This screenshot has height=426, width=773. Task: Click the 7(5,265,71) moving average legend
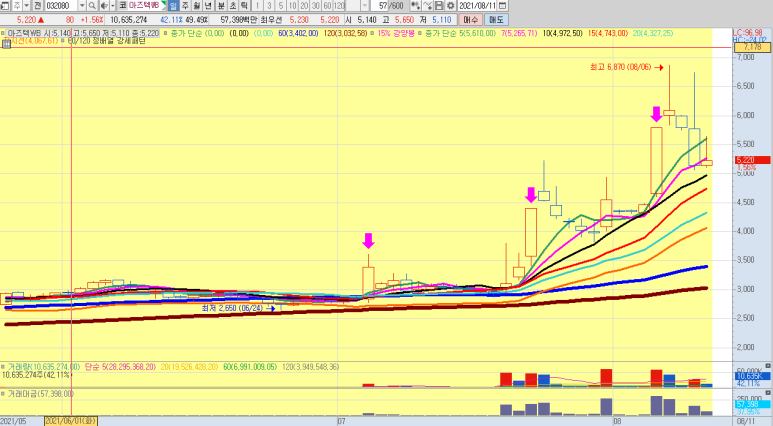(x=519, y=34)
